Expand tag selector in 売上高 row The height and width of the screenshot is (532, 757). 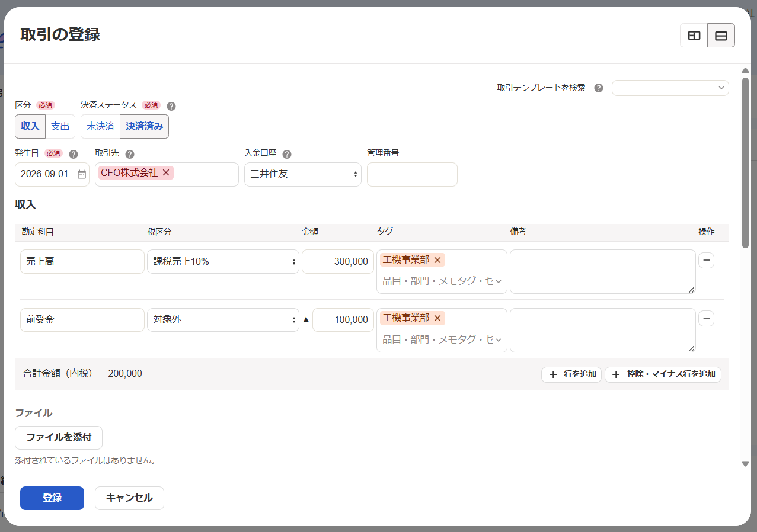(499, 281)
